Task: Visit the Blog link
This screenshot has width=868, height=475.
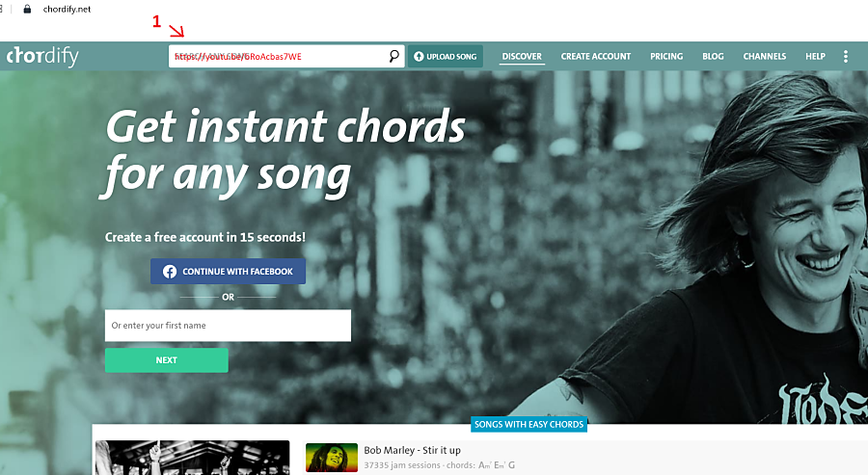Action: tap(713, 57)
